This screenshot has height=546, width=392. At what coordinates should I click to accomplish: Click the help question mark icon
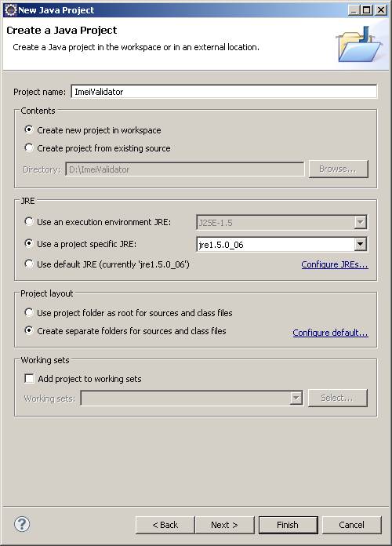[x=22, y=524]
